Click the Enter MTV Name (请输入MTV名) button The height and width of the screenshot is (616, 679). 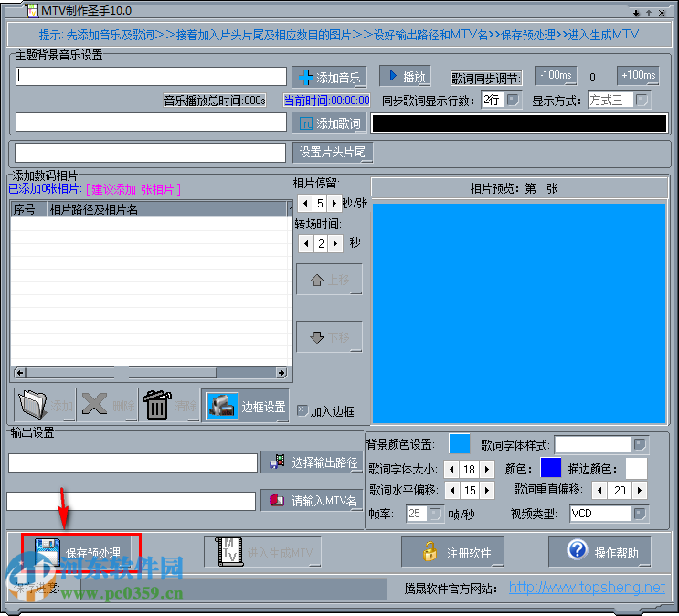312,500
